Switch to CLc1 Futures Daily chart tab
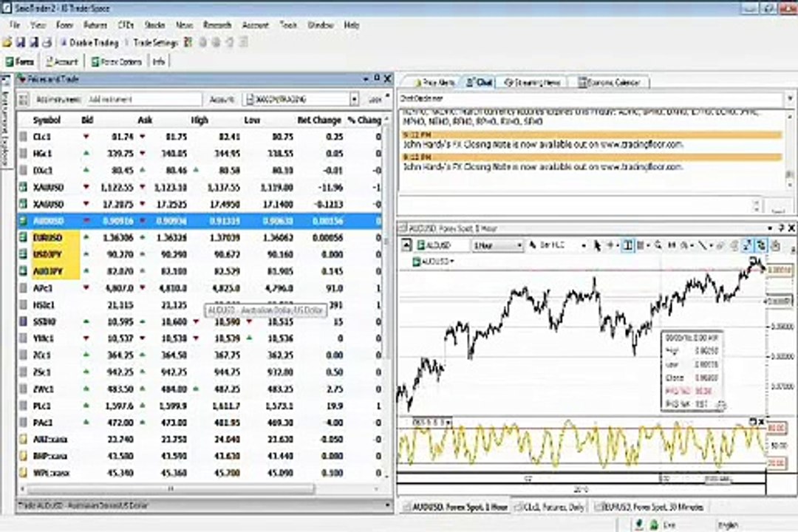798x532 pixels. pyautogui.click(x=550, y=507)
